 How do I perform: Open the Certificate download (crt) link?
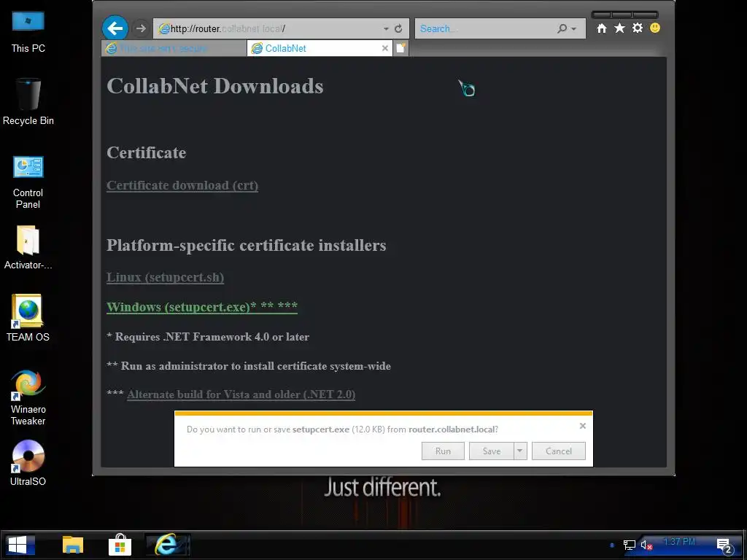pyautogui.click(x=182, y=185)
